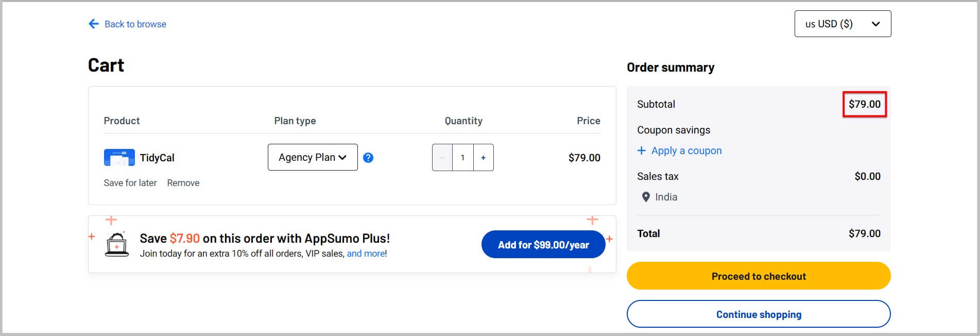Decrease quantity with the minus button
980x336 pixels.
pos(442,158)
